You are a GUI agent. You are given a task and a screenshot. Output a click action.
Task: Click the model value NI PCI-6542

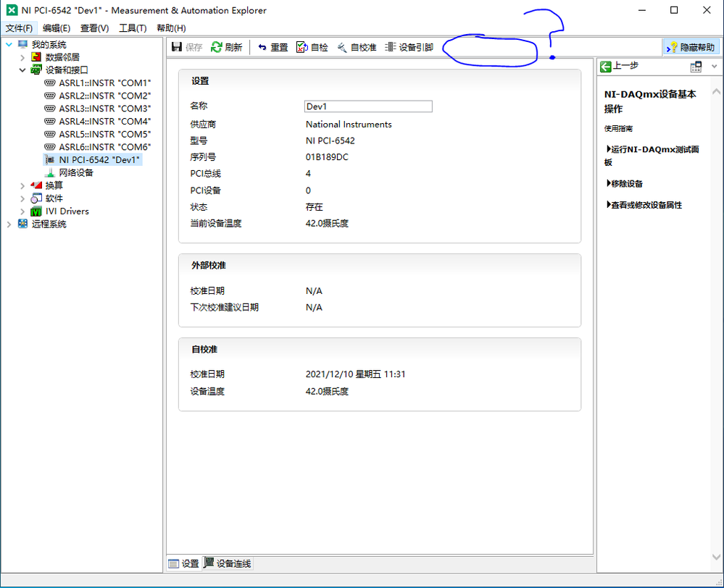[x=330, y=140]
